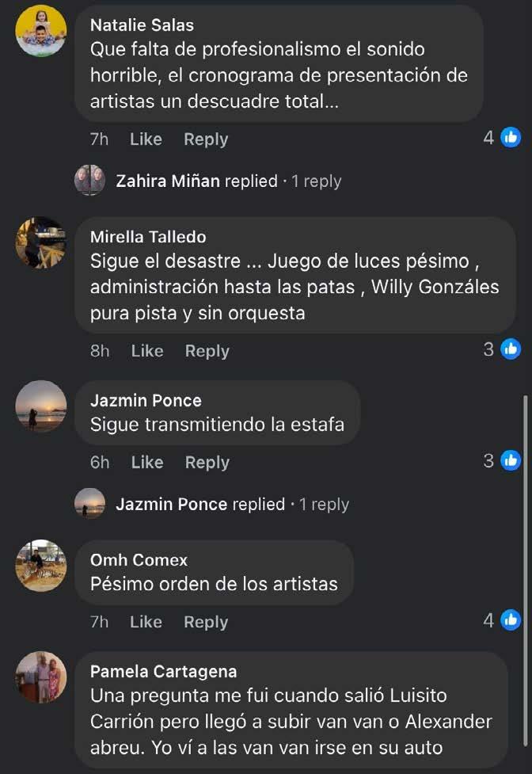
Task: Reply to Mirella Talledo's comment
Action: (x=207, y=351)
